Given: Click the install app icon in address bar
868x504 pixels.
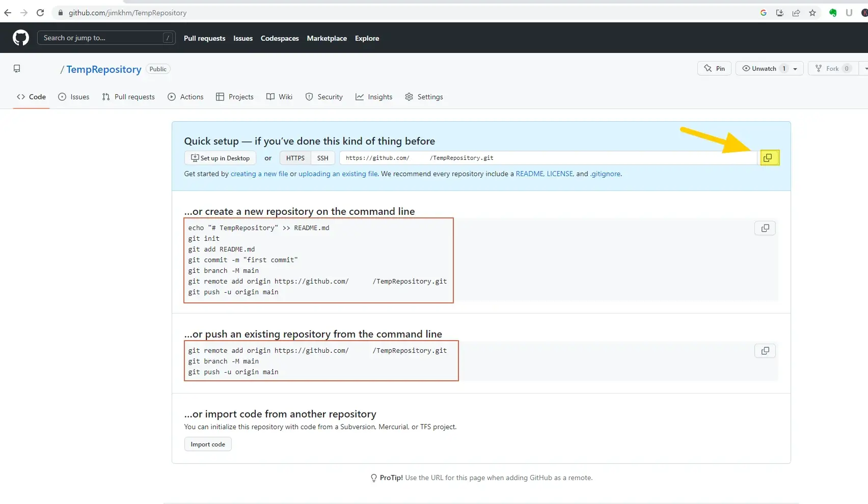Looking at the screenshot, I should click(780, 13).
